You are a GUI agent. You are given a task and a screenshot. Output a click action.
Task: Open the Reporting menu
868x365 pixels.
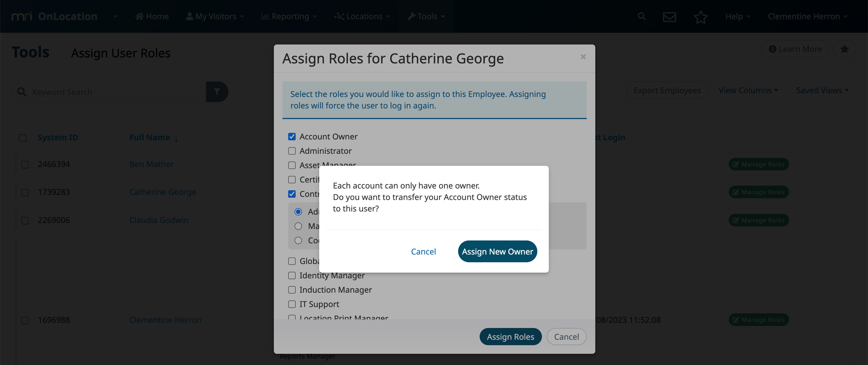[289, 16]
